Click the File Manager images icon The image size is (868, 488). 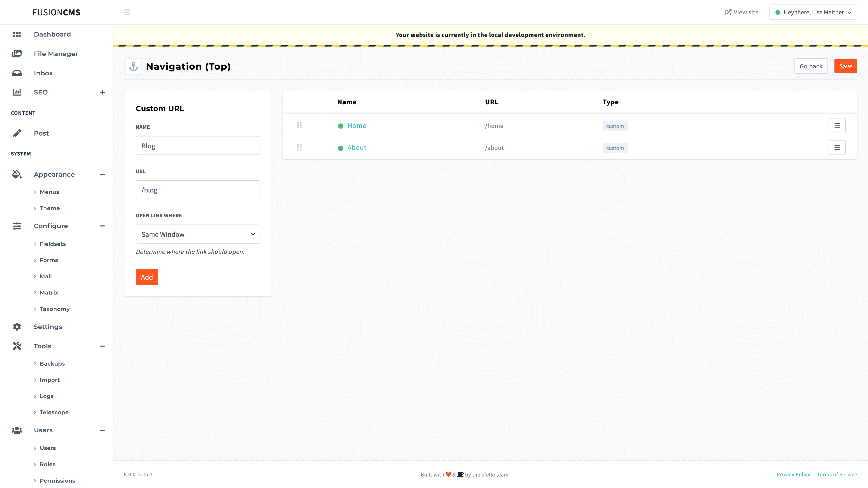pyautogui.click(x=17, y=54)
